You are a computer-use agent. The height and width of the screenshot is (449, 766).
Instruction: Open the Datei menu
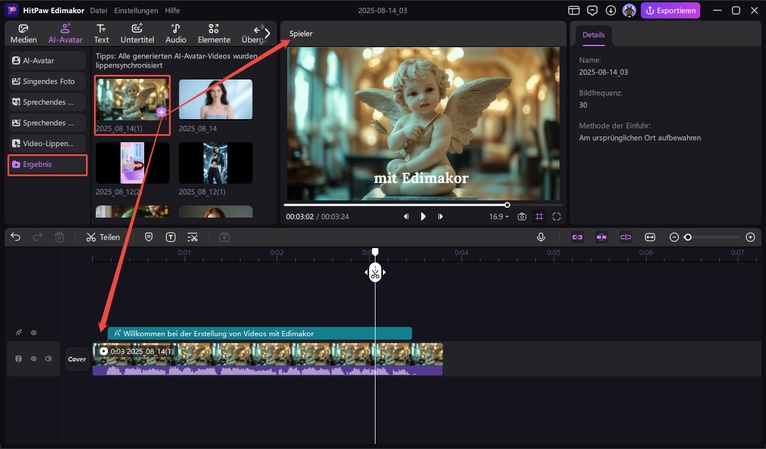99,10
